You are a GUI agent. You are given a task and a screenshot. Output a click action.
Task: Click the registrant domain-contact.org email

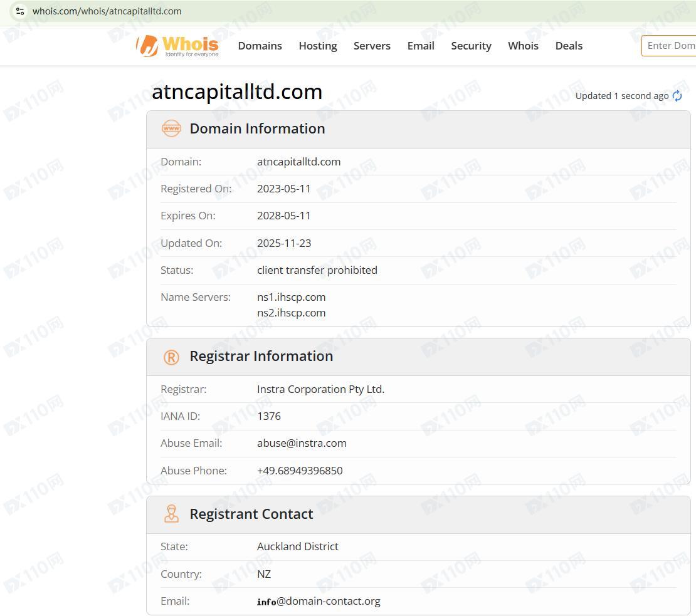click(x=319, y=601)
